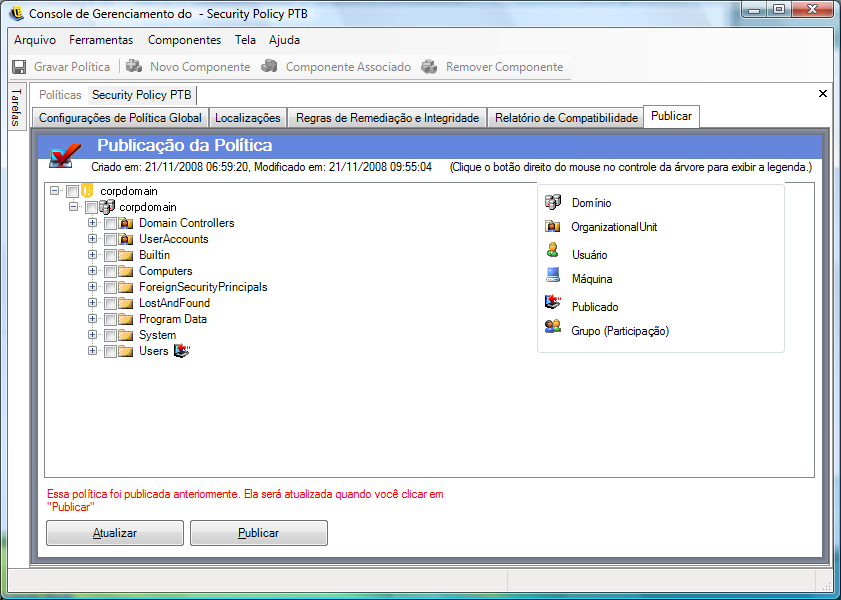Viewport: 841px width, 600px height.
Task: Click the Publicado legend icon
Action: 553,302
